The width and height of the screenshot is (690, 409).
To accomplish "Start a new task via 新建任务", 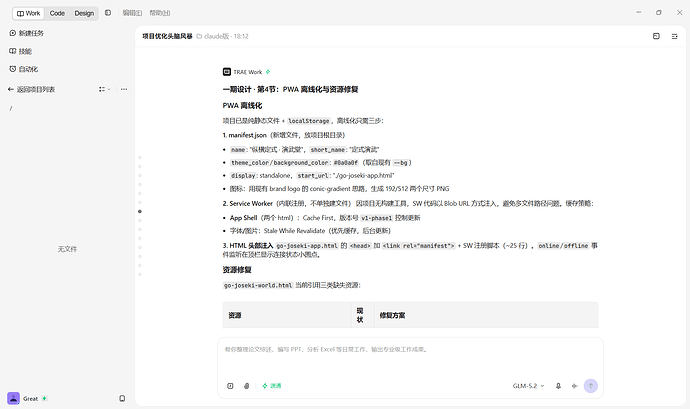I will 26,33.
